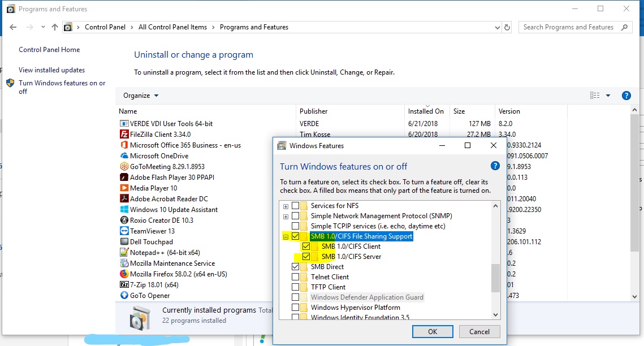Click the GoTo Opener icon

[124, 295]
